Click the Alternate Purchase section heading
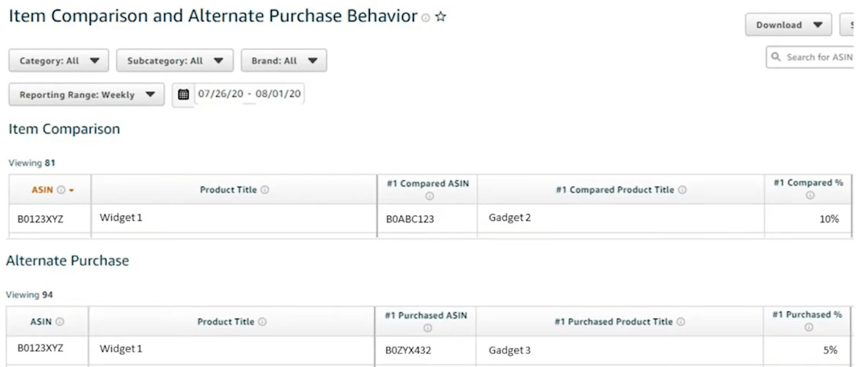The width and height of the screenshot is (864, 367). (x=67, y=261)
